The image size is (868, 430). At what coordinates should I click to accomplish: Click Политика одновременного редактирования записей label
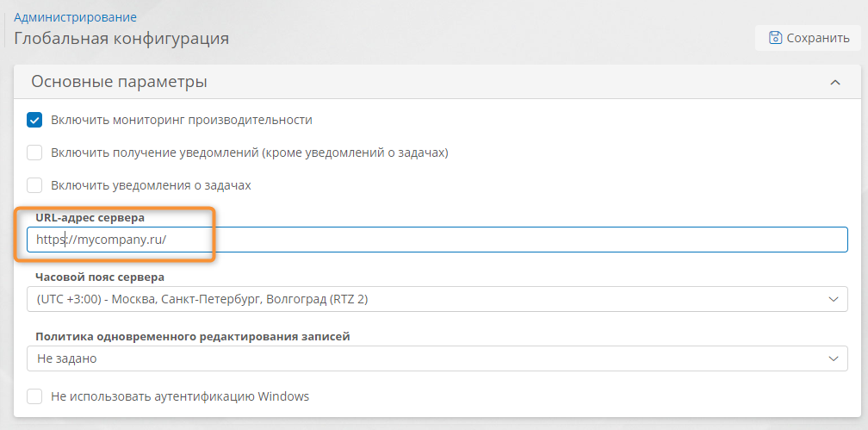click(193, 336)
